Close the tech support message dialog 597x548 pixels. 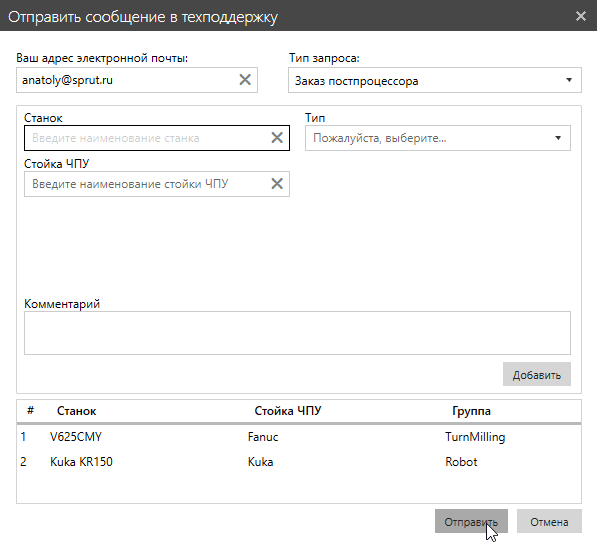tap(581, 16)
